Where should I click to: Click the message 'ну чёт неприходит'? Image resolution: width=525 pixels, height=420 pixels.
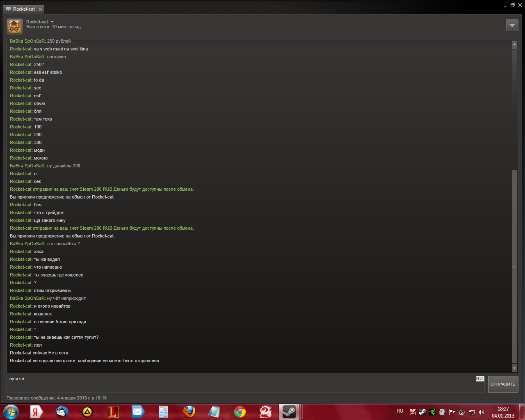[x=66, y=298]
